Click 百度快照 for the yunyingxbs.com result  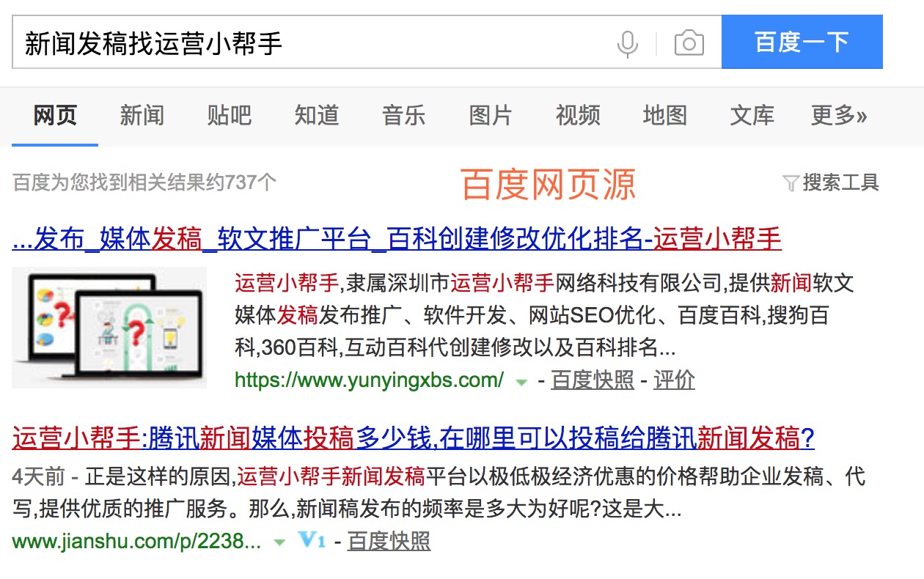[593, 380]
